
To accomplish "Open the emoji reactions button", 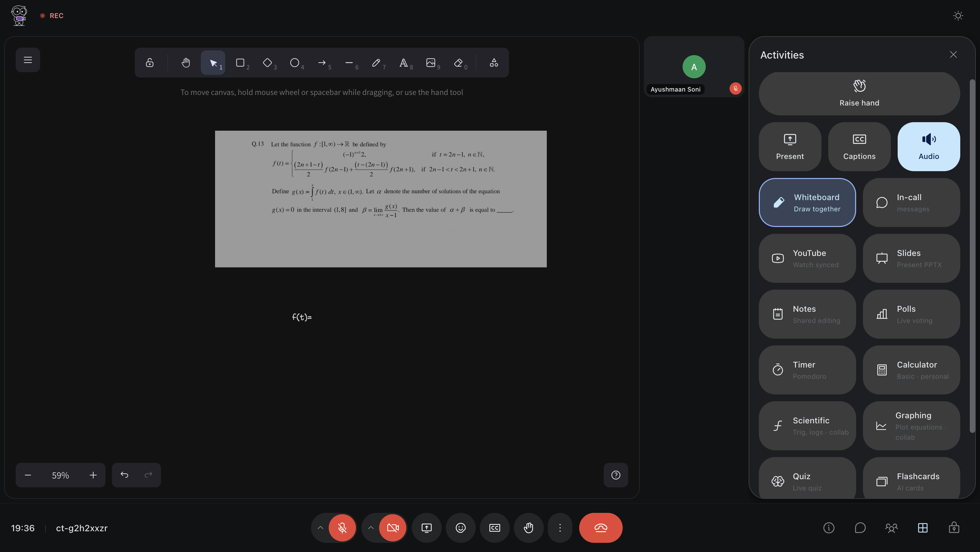I will coord(460,527).
